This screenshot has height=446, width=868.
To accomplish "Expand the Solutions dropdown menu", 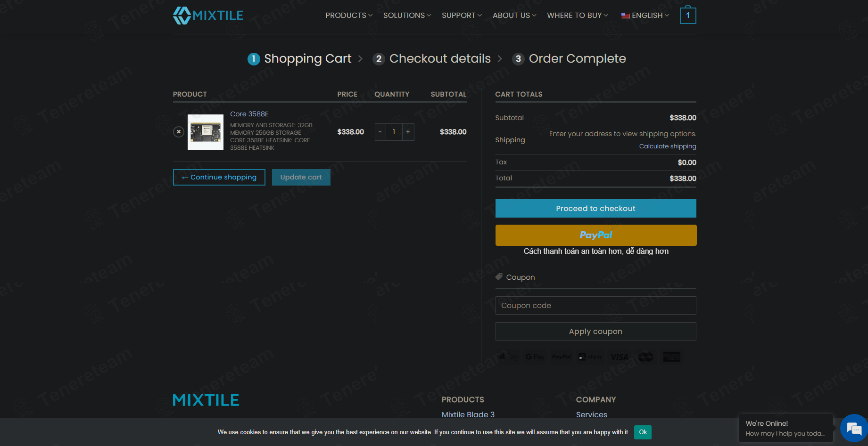I will pos(406,16).
